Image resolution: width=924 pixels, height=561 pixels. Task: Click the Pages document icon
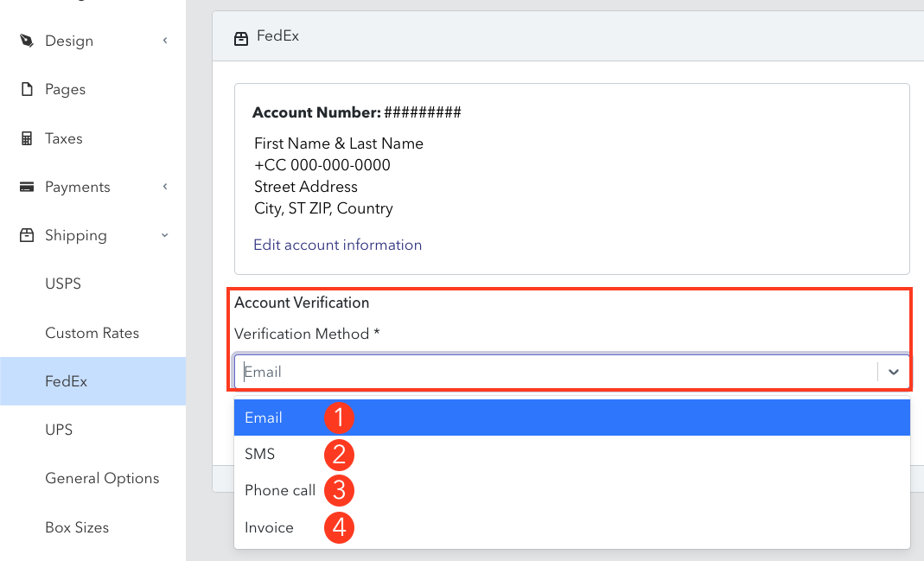27,89
